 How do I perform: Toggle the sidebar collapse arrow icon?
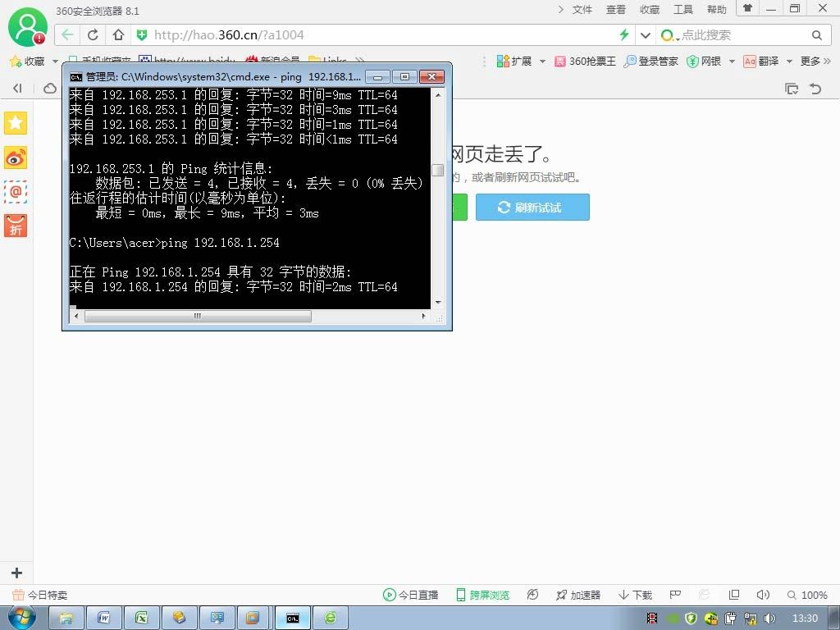point(17,88)
